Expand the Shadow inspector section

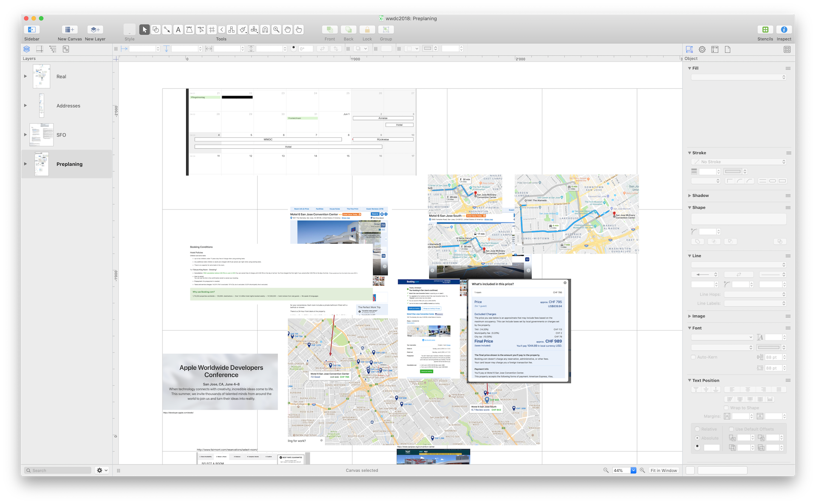[689, 195]
